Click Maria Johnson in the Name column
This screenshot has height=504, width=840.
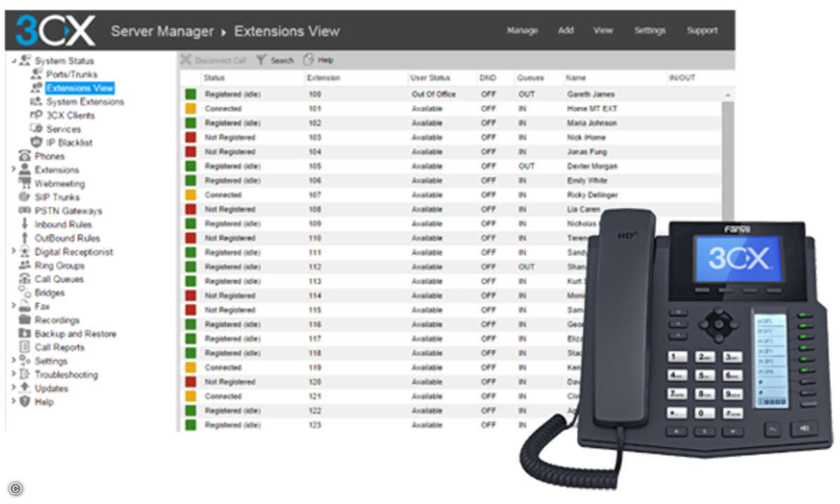click(591, 122)
